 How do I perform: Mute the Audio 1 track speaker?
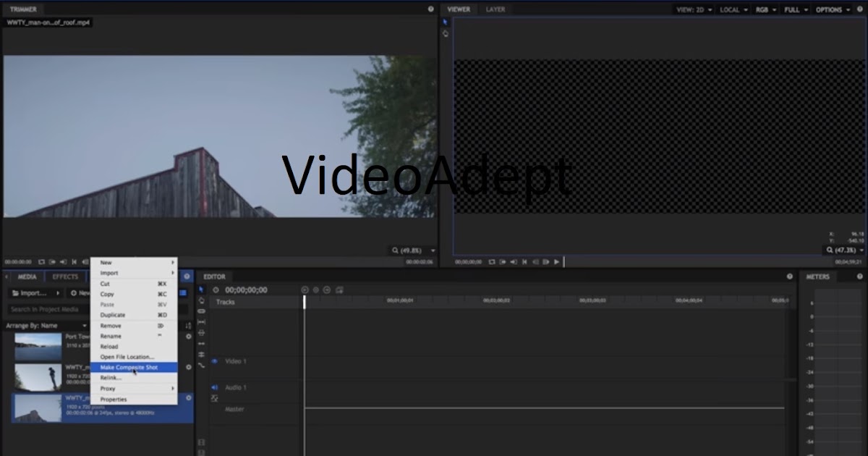pyautogui.click(x=214, y=387)
